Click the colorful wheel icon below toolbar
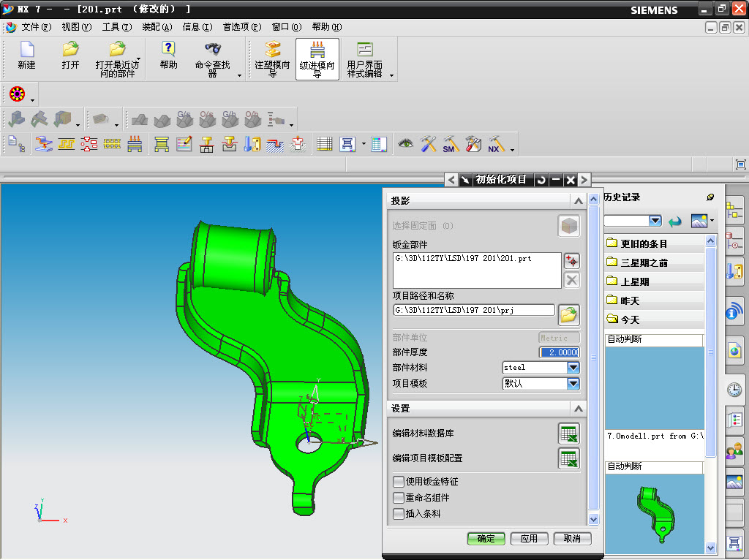 pos(18,94)
